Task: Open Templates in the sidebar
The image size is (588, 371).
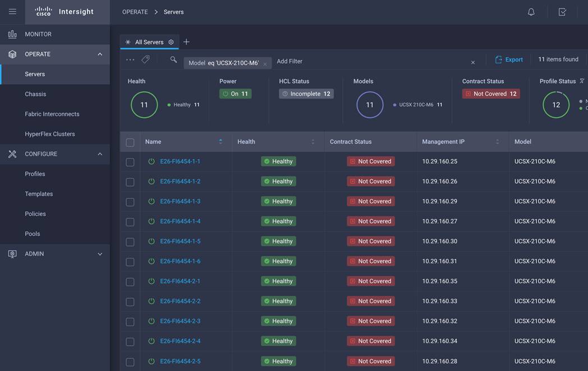Action: pos(55,194)
